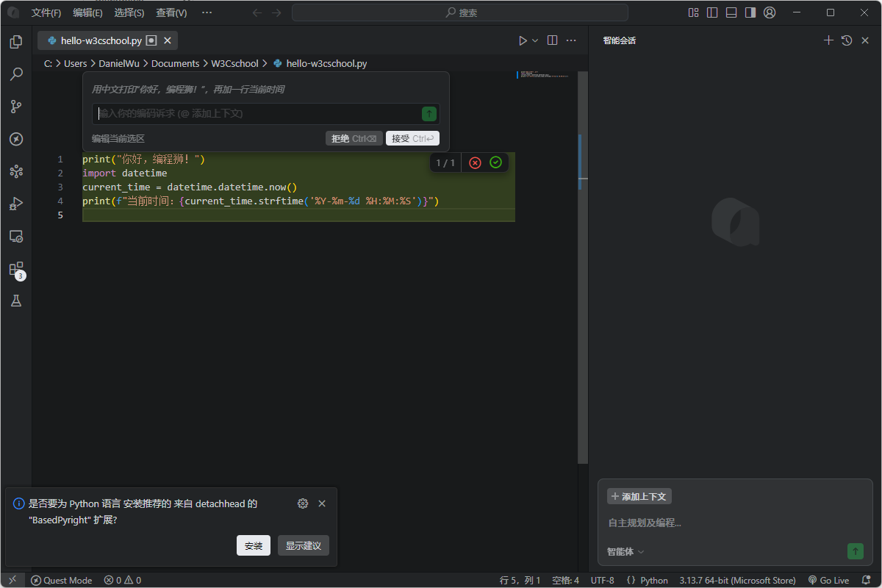
Task: Close the 智能会话 panel
Action: click(x=865, y=40)
